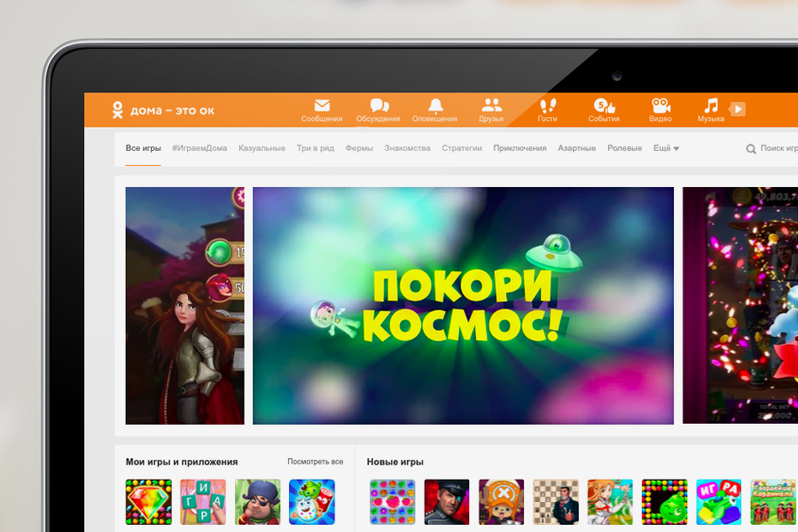The height and width of the screenshot is (532, 798).
Task: Open Сообщения envelope icon
Action: pyautogui.click(x=322, y=106)
